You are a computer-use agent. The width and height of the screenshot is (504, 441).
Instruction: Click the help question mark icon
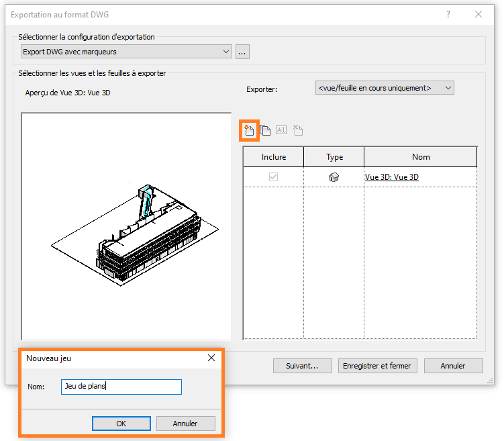tap(448, 14)
